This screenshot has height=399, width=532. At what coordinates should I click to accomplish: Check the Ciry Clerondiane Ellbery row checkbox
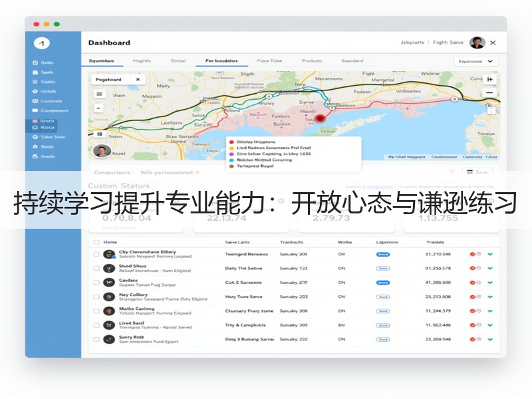pyautogui.click(x=96, y=254)
